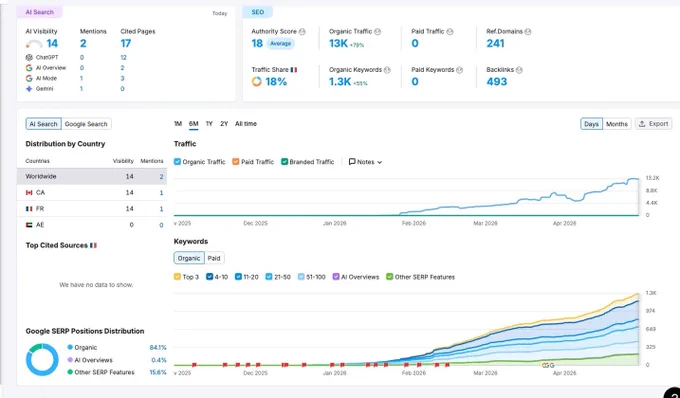Click the ChatGPT cited pages count 12
680x398 pixels.
coord(124,57)
